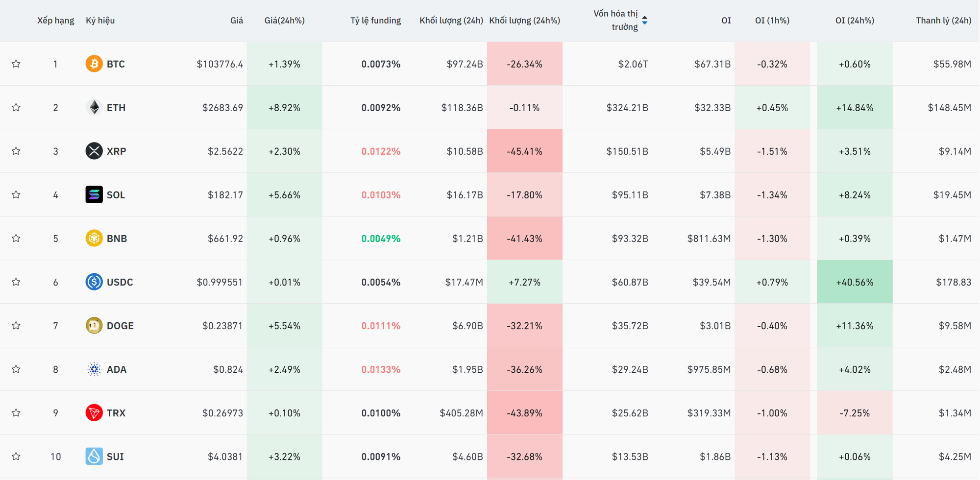This screenshot has width=980, height=480.
Task: Click the SOL price $182.17 cell
Action: [x=225, y=195]
